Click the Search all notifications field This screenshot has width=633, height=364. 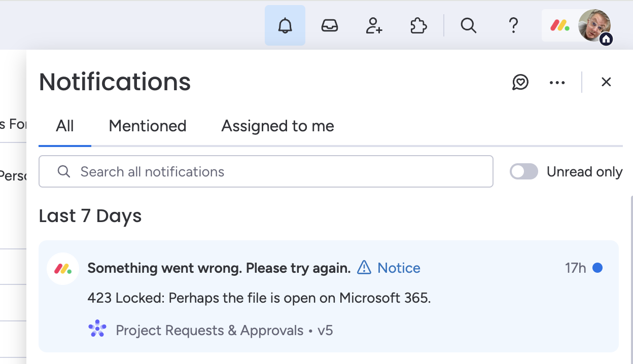266,172
